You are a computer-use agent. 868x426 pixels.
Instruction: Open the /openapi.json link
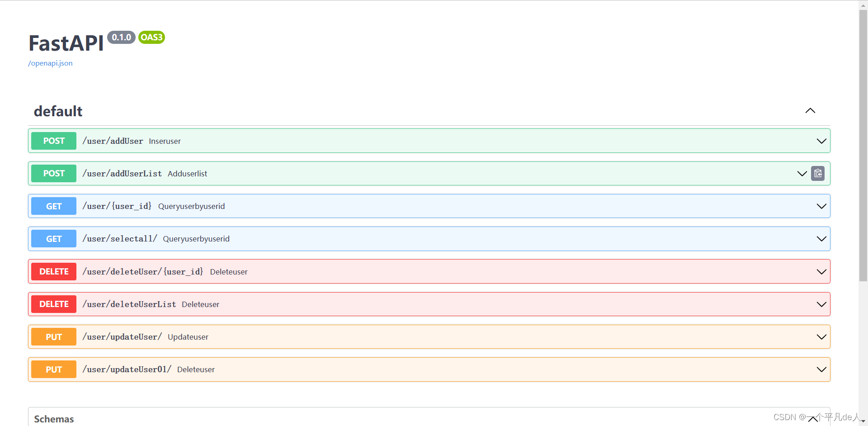point(50,63)
